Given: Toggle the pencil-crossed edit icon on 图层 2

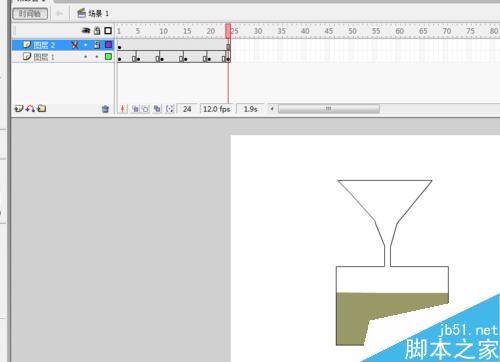Looking at the screenshot, I should [x=75, y=45].
